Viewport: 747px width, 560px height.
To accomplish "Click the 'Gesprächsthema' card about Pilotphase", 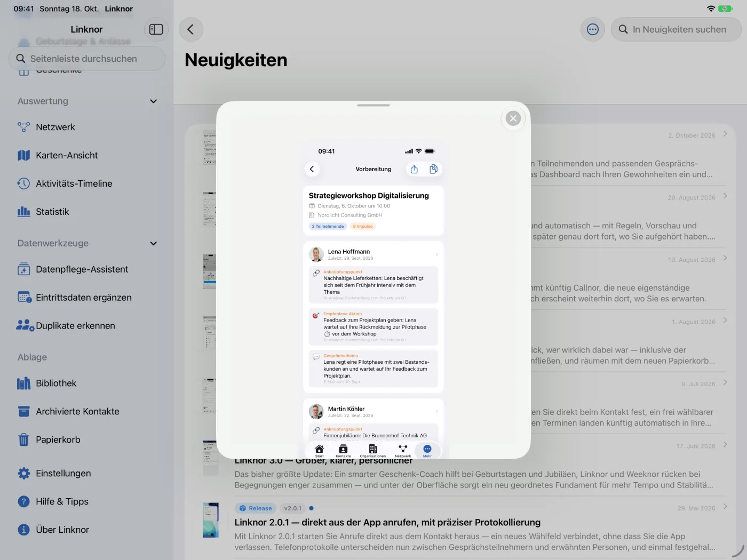I will point(373,369).
